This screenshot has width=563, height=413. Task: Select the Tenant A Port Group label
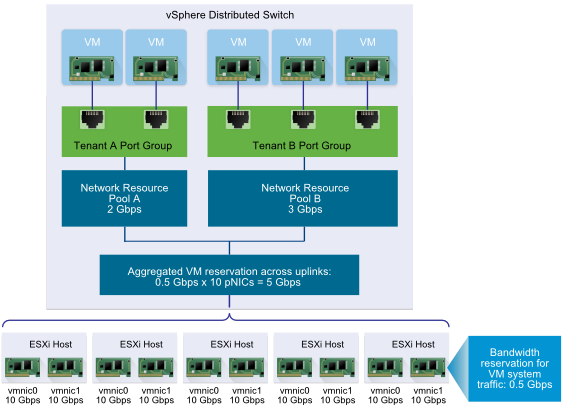pyautogui.click(x=123, y=145)
